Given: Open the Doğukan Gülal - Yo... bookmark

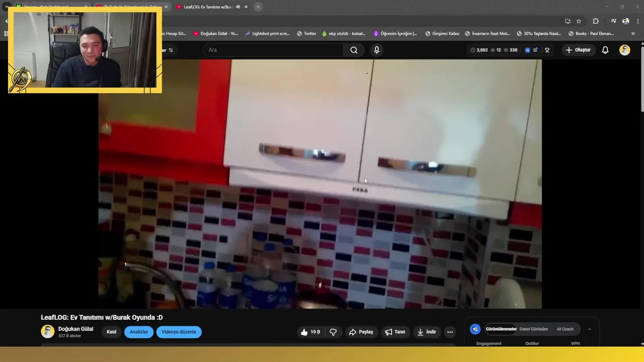Looking at the screenshot, I should tap(215, 34).
